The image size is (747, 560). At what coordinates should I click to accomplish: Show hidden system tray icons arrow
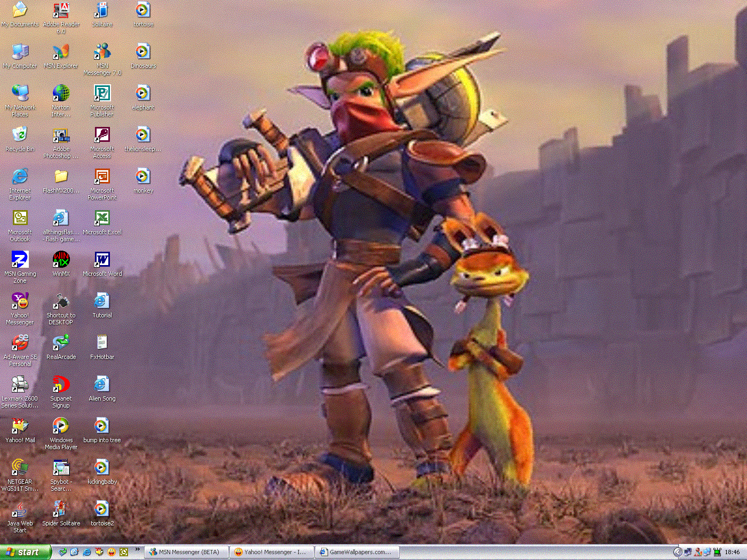click(x=678, y=552)
